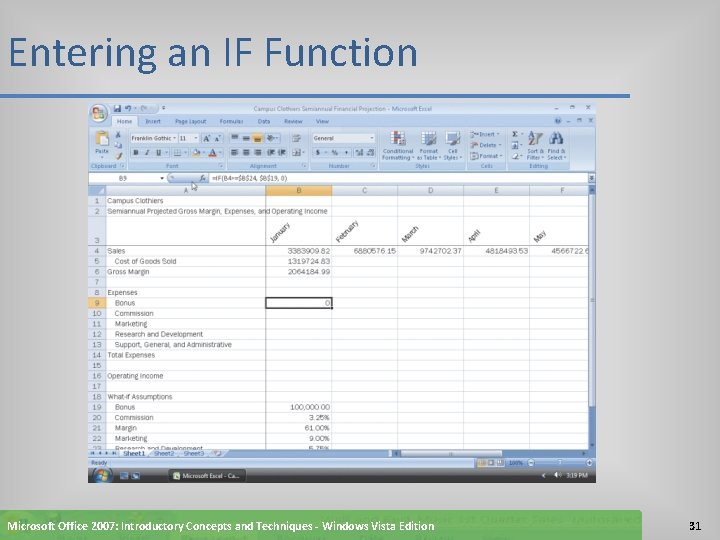Open the Cell Styles gallery

click(x=453, y=146)
